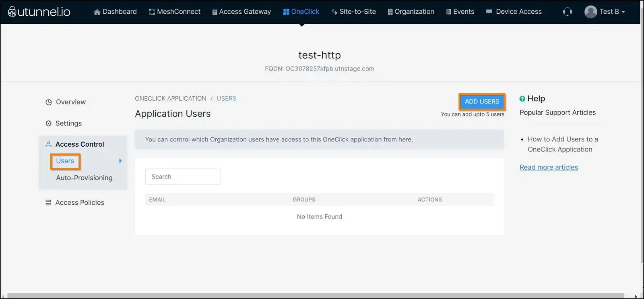Click the Test B avatar icon
Image resolution: width=644 pixels, height=299 pixels.
[x=590, y=12]
